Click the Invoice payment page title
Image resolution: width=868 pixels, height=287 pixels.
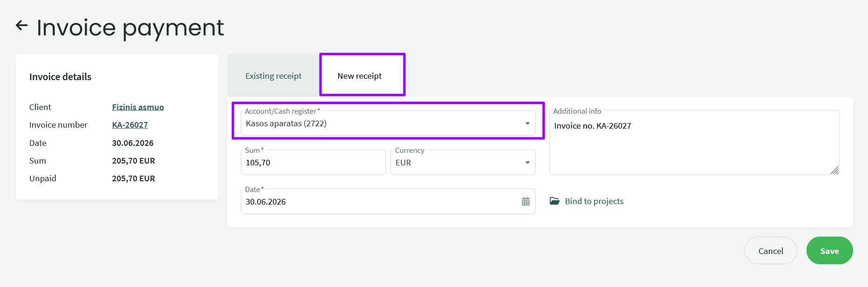(x=130, y=27)
